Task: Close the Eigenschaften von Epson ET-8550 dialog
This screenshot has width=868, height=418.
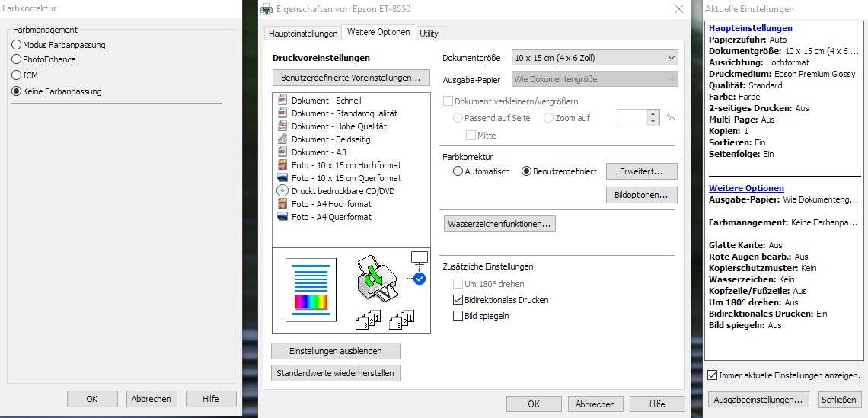Action: point(679,9)
